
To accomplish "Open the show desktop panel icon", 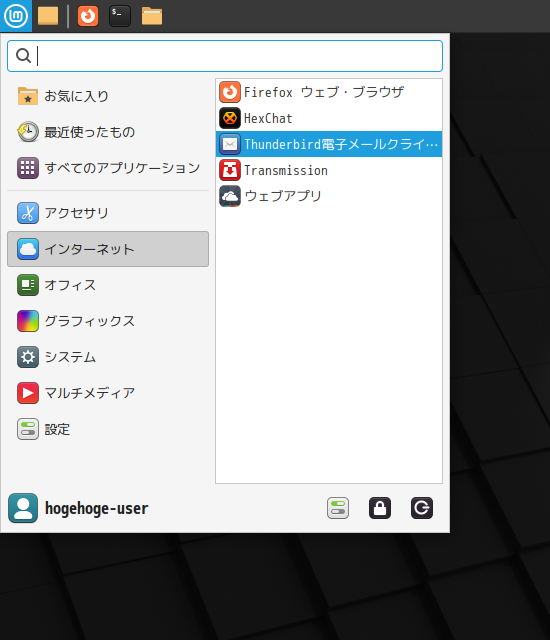I will 48,16.
